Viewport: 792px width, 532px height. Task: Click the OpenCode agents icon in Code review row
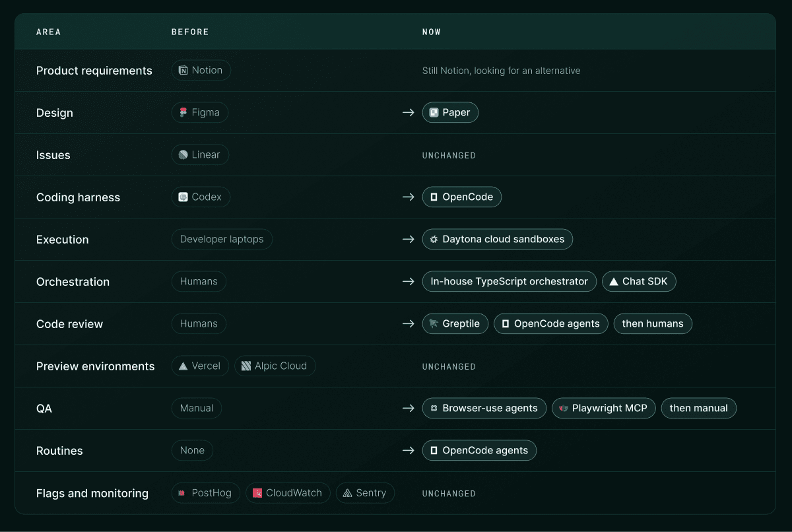pyautogui.click(x=505, y=324)
